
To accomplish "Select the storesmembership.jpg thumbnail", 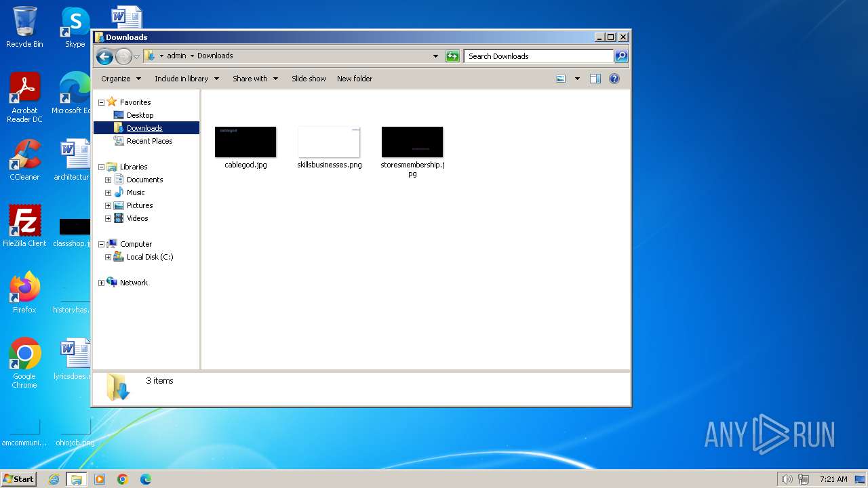I will (412, 142).
